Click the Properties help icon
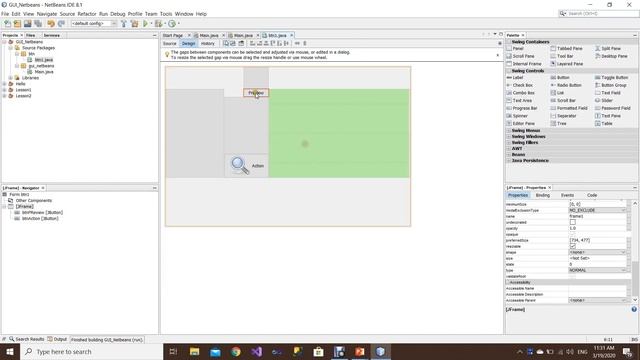 [x=634, y=309]
